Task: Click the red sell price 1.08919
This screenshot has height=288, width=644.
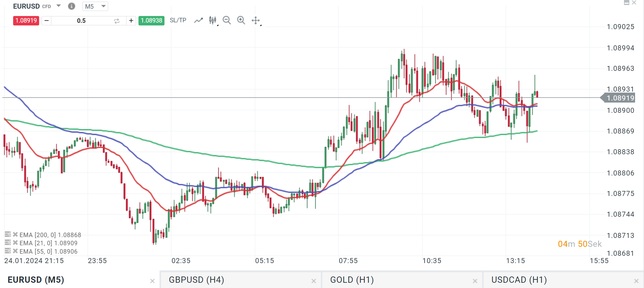Action: point(26,20)
